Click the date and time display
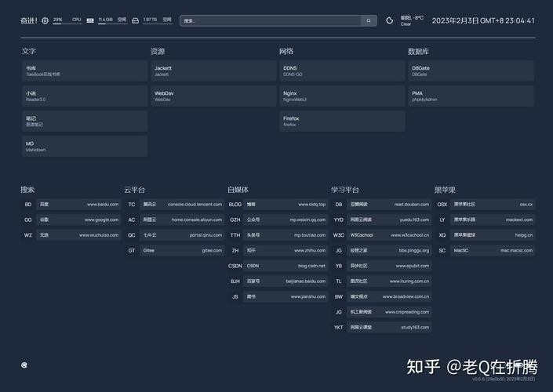 (483, 20)
